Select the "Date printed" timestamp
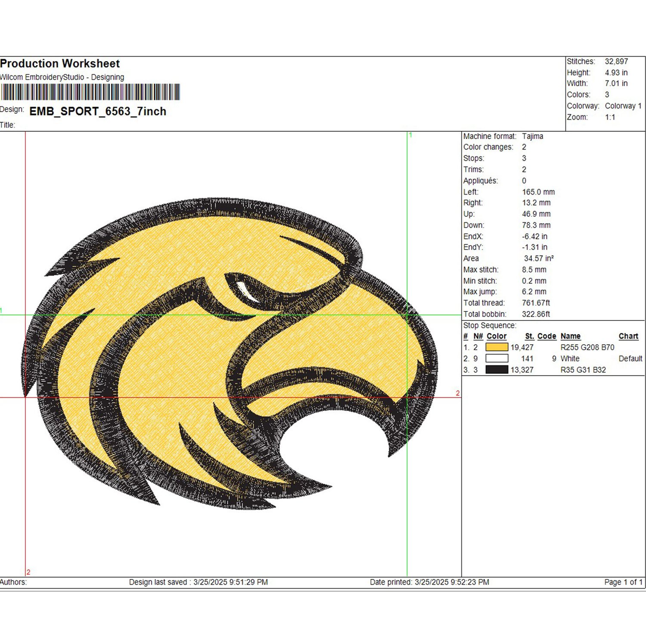 coord(429,582)
